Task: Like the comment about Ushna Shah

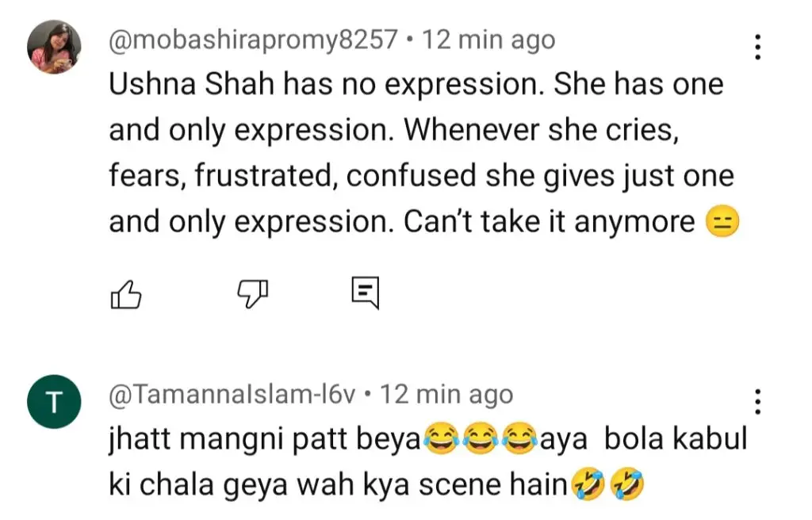Action: [x=125, y=295]
